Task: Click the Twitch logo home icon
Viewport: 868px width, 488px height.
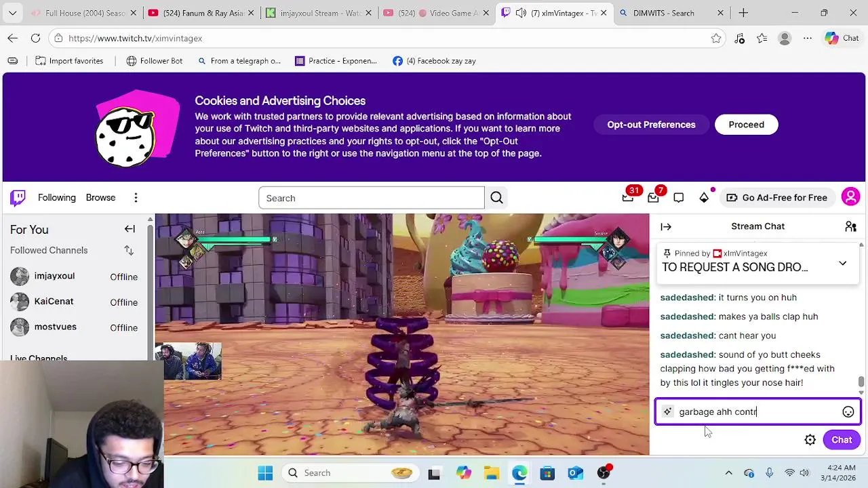Action: pos(18,197)
